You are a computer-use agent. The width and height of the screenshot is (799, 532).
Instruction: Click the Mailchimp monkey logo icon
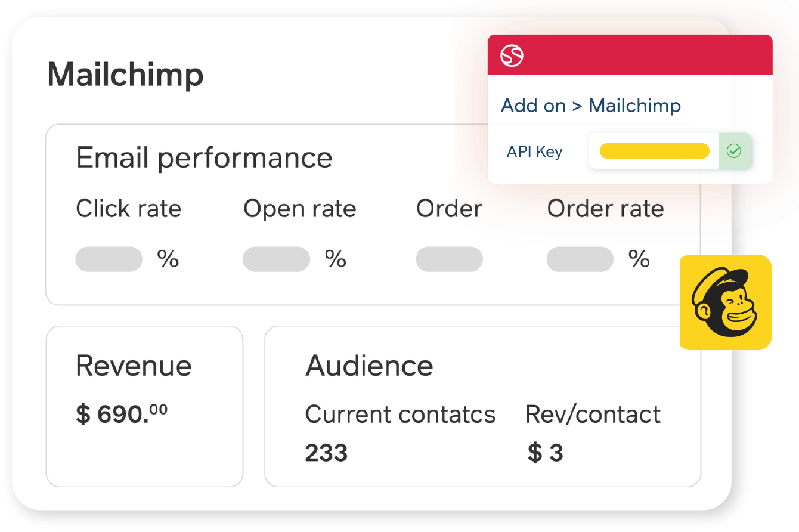click(x=725, y=302)
